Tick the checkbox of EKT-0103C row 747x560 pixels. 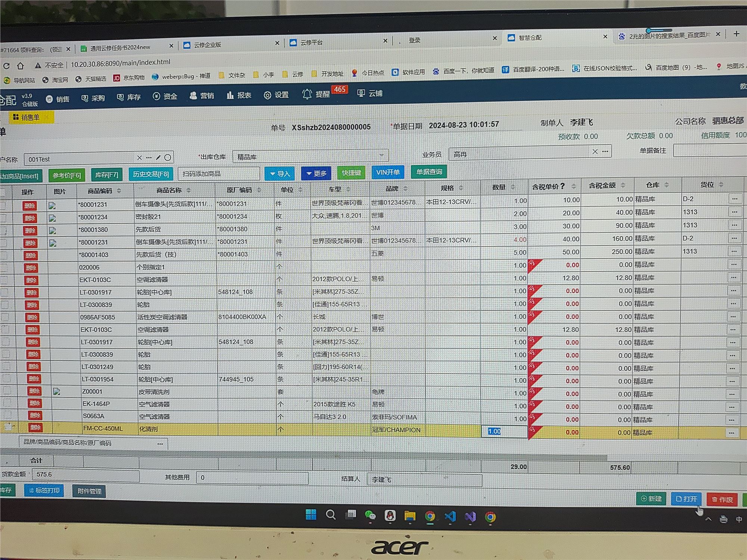[4, 280]
